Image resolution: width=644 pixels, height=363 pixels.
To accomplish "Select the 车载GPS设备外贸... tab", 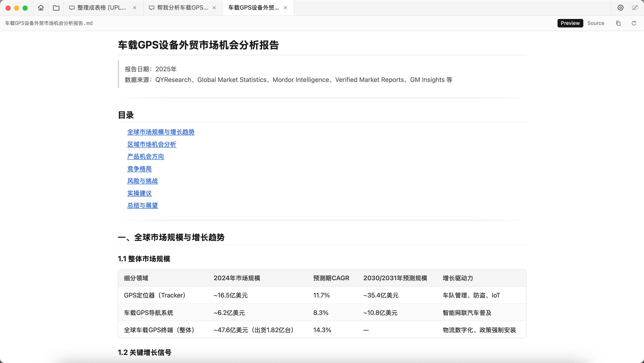I will pos(259,8).
